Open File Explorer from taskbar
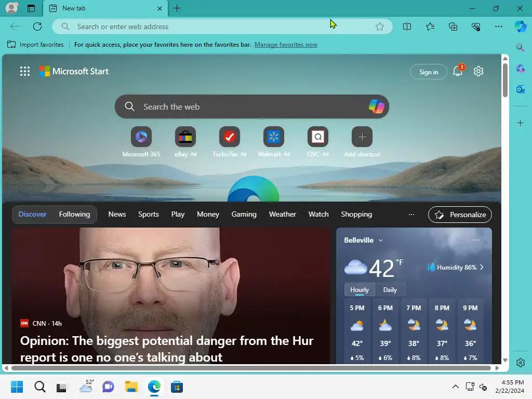Screen dimensions: 532x399 click(131, 387)
